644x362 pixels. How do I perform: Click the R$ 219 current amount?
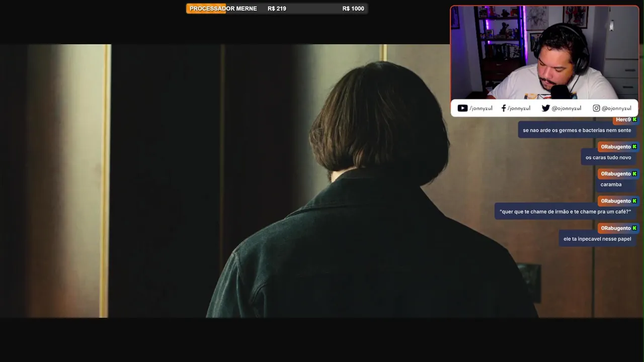coord(277,9)
